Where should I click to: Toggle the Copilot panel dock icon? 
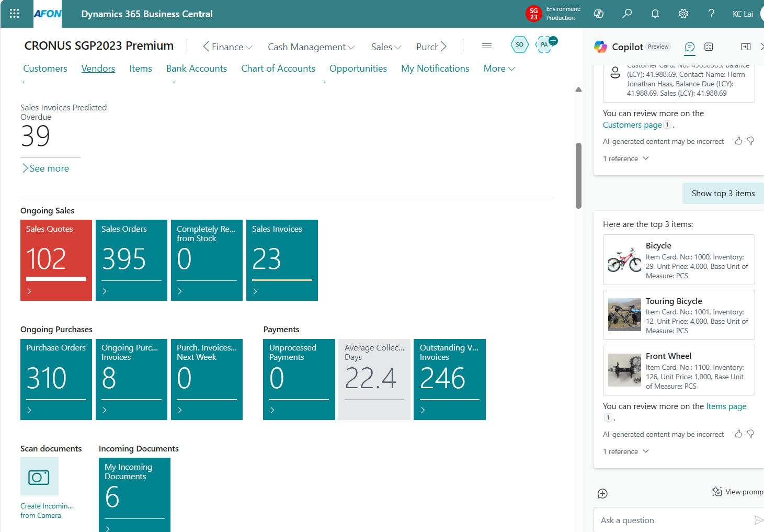click(x=746, y=47)
